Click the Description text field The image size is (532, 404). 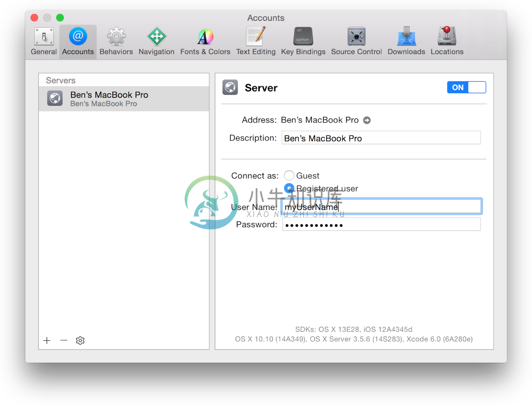click(381, 138)
